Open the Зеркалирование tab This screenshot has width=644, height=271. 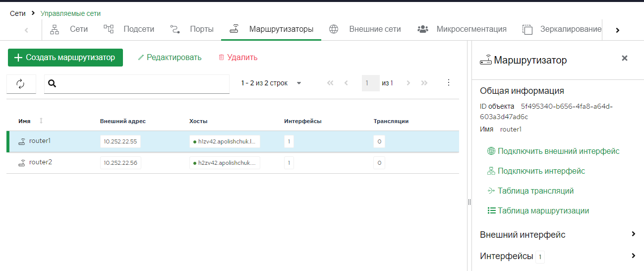[x=562, y=29]
